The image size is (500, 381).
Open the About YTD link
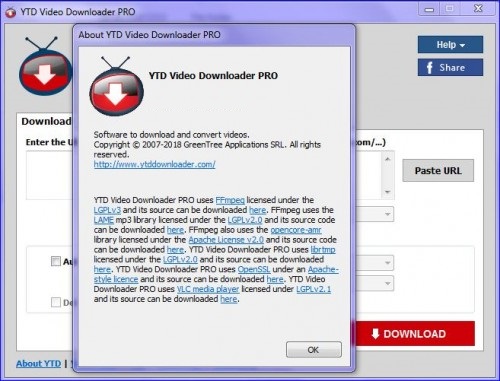tap(38, 364)
